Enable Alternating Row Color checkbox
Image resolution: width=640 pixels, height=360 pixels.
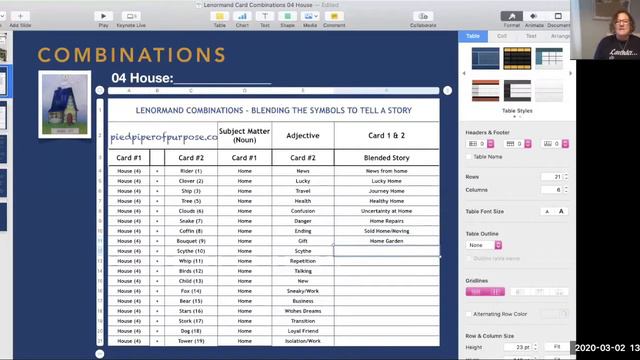tap(469, 314)
